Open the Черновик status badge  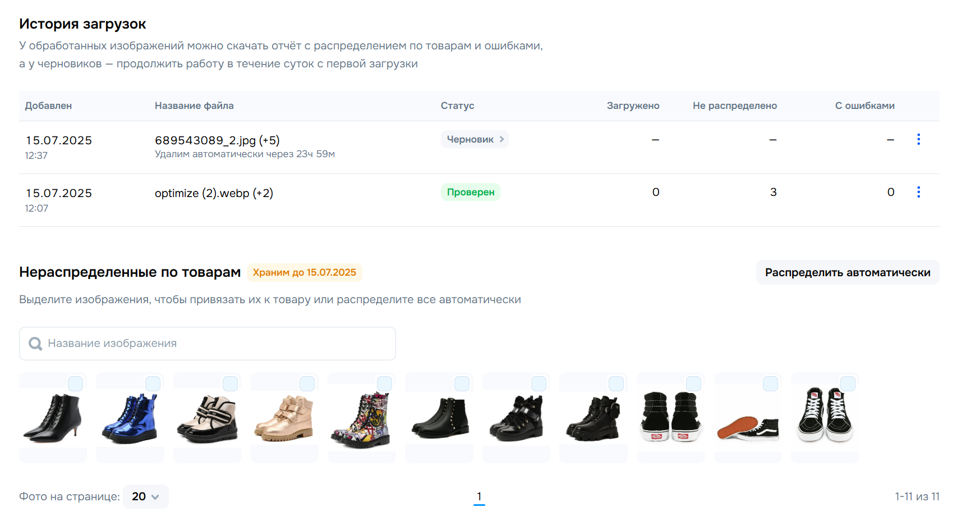(475, 139)
